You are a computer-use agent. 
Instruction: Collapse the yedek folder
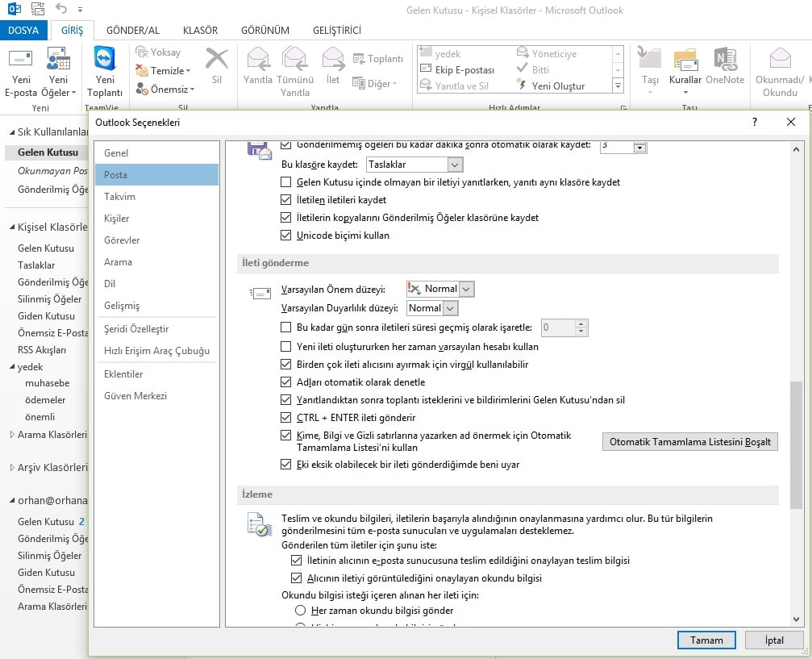12,367
